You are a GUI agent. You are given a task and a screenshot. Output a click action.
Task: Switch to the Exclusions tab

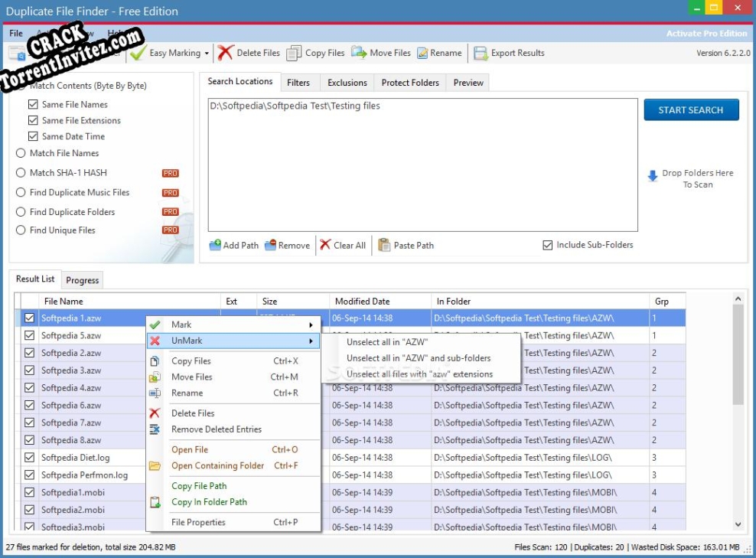347,82
